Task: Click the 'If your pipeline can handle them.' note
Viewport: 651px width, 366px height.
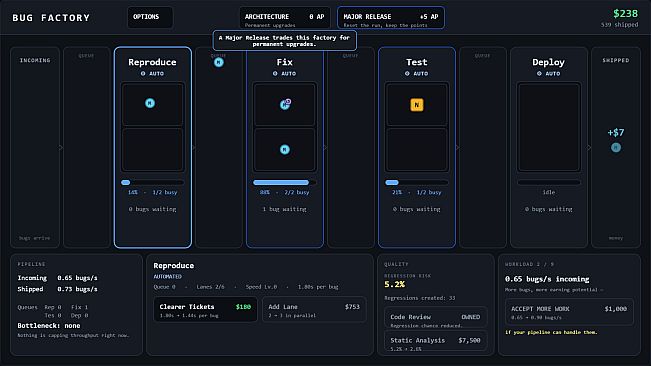Action: pyautogui.click(x=551, y=332)
